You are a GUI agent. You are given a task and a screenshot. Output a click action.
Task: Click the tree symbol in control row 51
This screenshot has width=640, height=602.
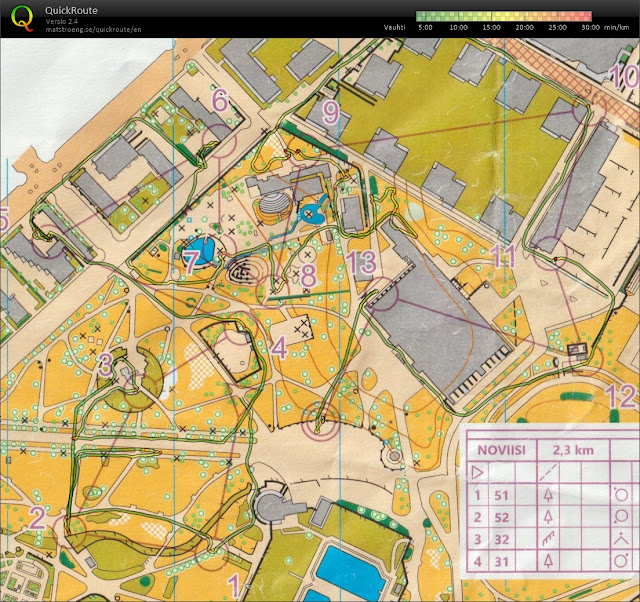(548, 495)
